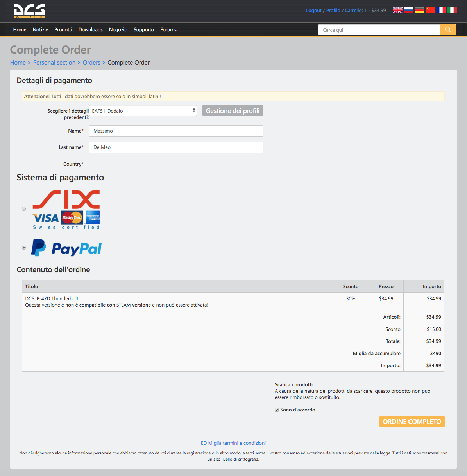467x476 pixels.
Task: Click the Articoli: row label
Action: pos(392,317)
